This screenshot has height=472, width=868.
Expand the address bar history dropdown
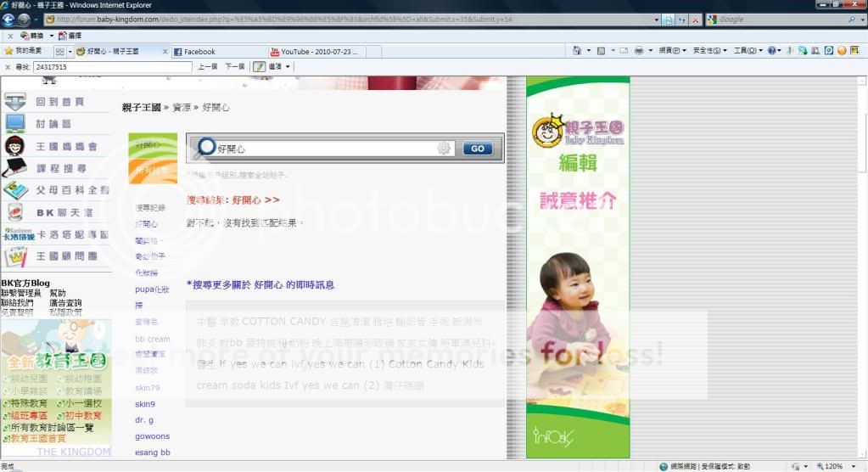click(x=657, y=20)
